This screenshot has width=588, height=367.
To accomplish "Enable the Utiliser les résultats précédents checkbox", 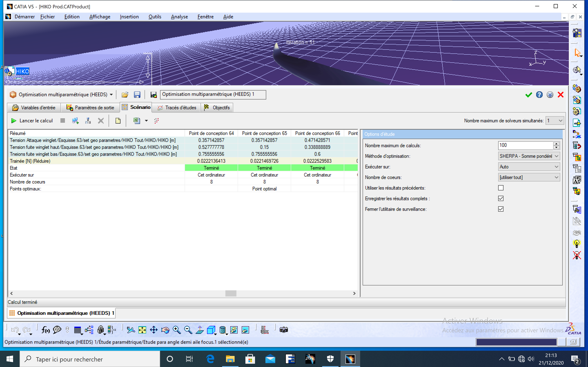I will pyautogui.click(x=501, y=188).
